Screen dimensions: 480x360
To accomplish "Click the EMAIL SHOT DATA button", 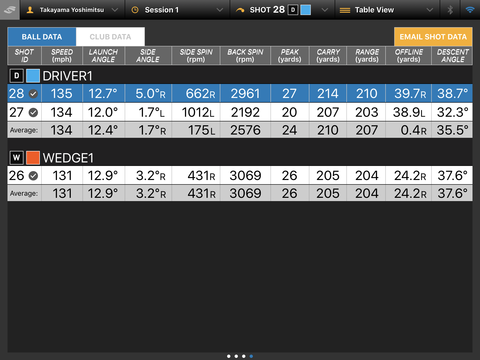I will [x=433, y=37].
